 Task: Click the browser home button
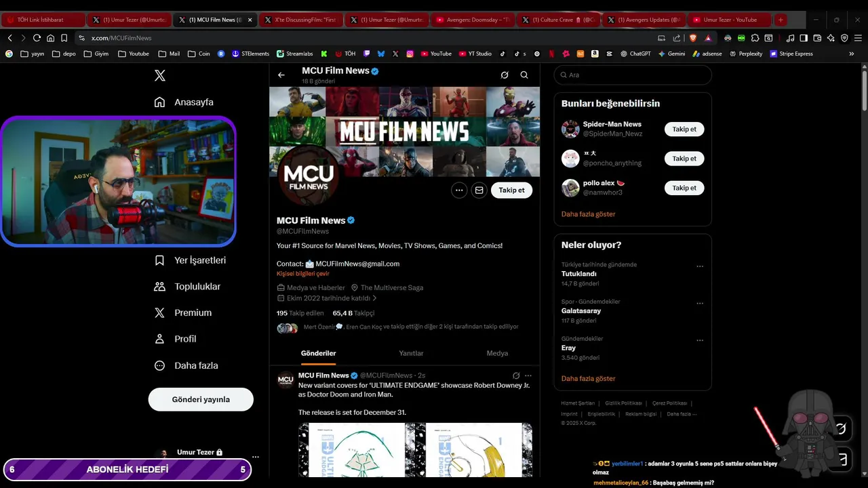(50, 38)
